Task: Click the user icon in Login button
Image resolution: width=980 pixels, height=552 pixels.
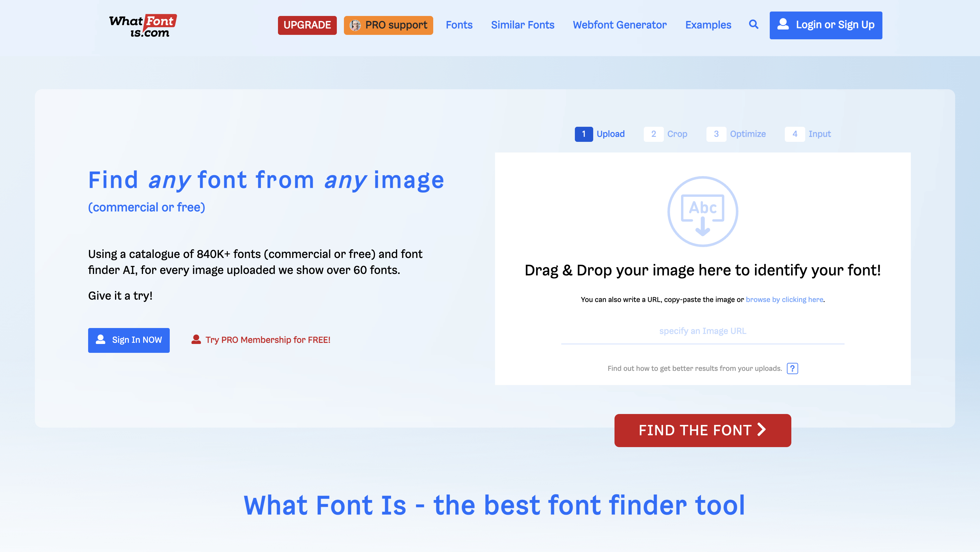Action: [783, 24]
